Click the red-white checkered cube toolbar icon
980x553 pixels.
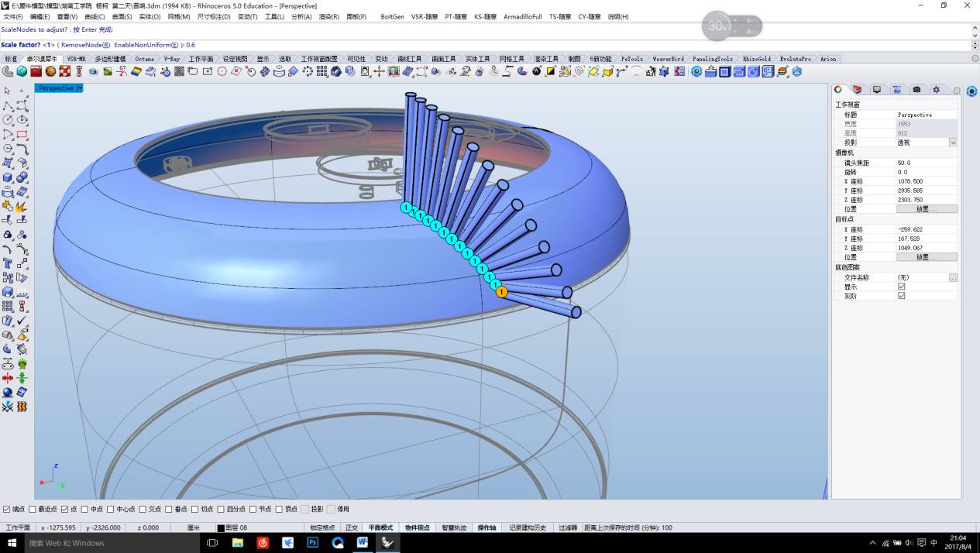click(65, 71)
